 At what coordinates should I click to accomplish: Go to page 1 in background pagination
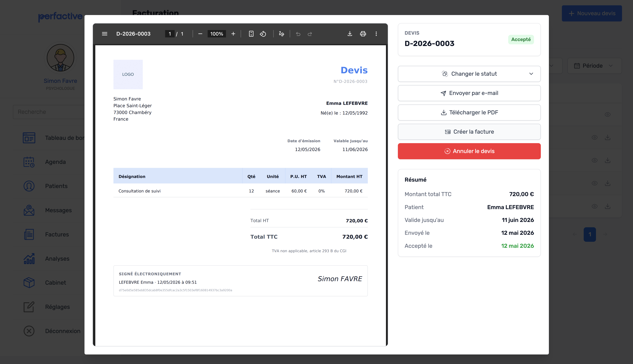(590, 234)
